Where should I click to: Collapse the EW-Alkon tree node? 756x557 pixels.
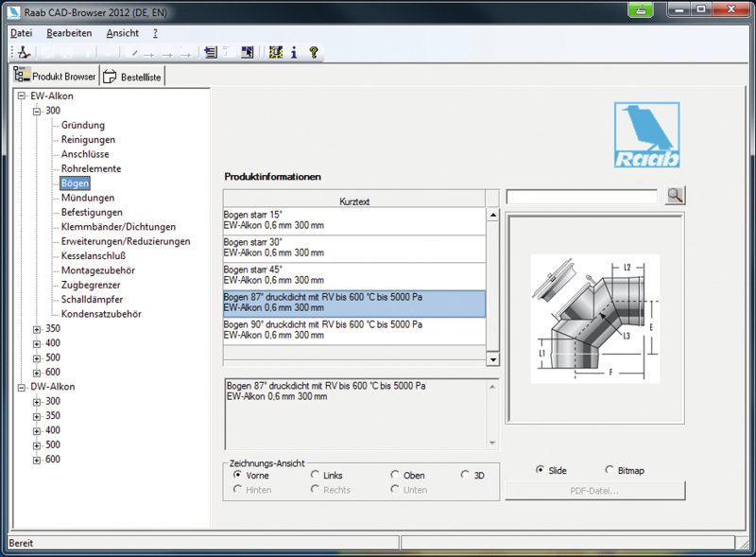pos(21,96)
